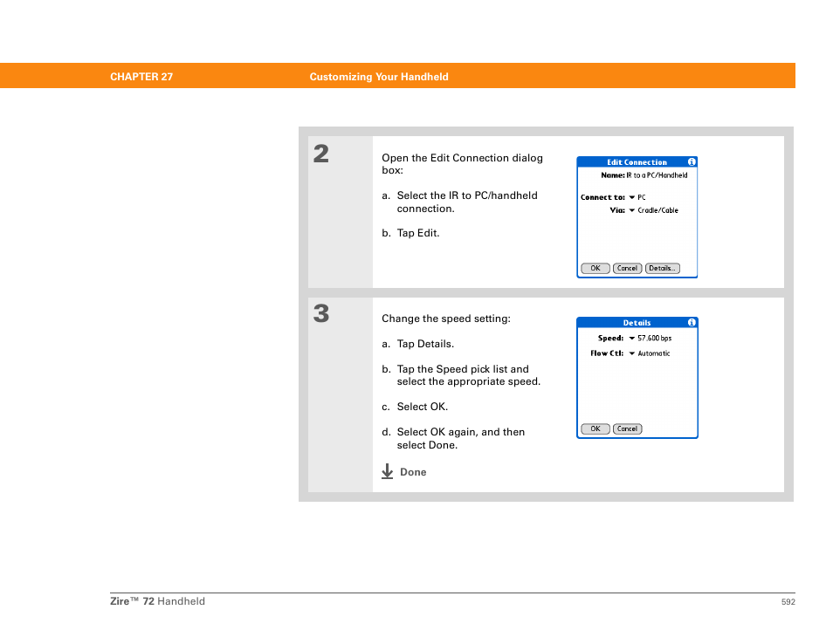
Task: Click the Done label text
Action: [413, 472]
